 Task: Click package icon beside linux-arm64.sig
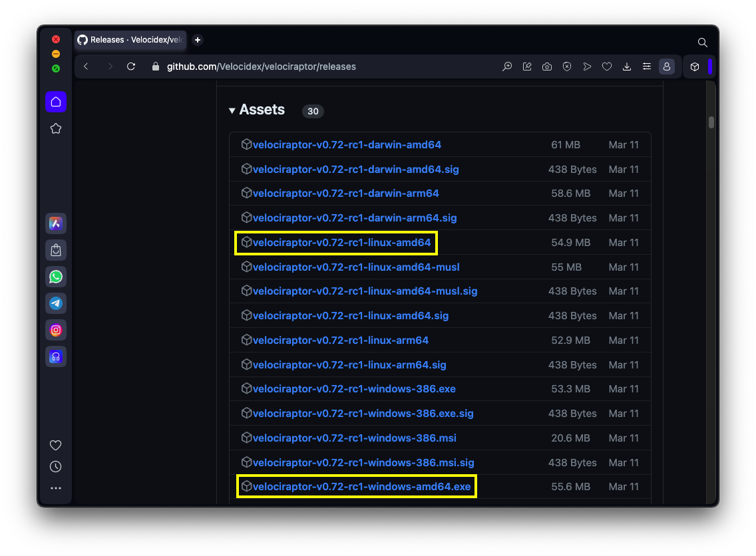[x=246, y=364]
